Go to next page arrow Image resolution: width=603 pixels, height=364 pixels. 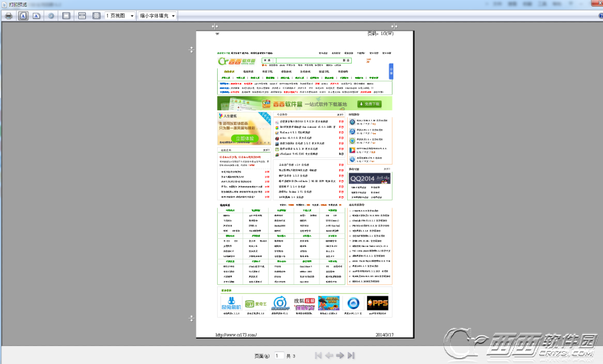[x=340, y=355]
